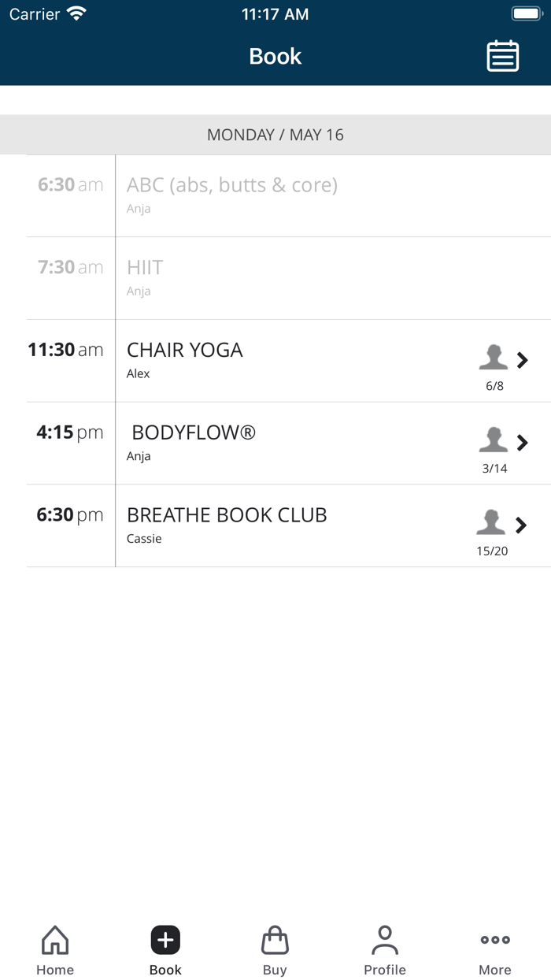
Task: Tap the Wi-Fi status icon
Action: click(76, 13)
